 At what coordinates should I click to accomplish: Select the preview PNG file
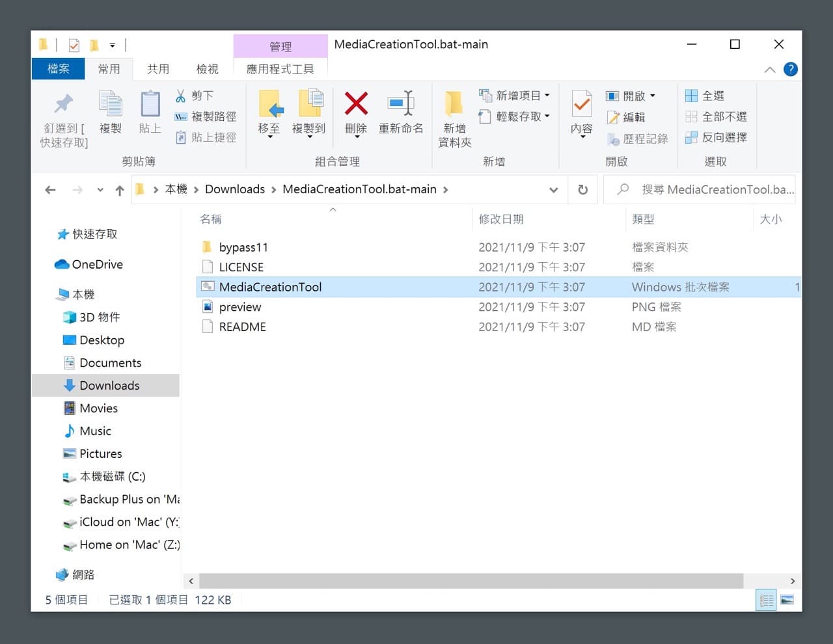(x=240, y=307)
